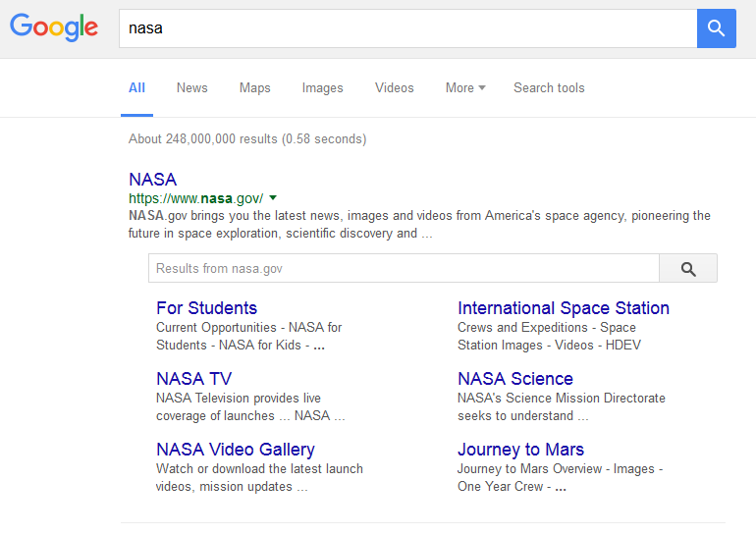Open the More dropdown menu

464,87
